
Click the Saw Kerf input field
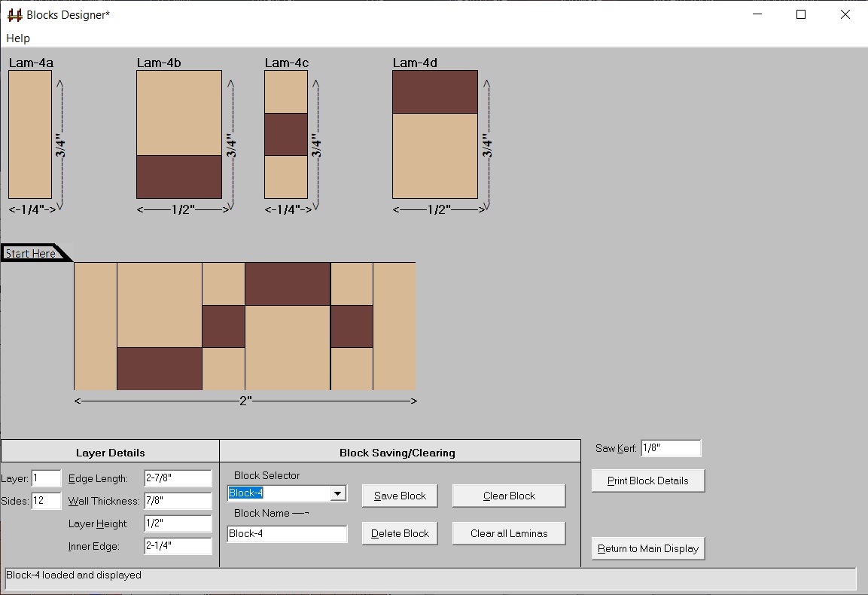point(670,447)
